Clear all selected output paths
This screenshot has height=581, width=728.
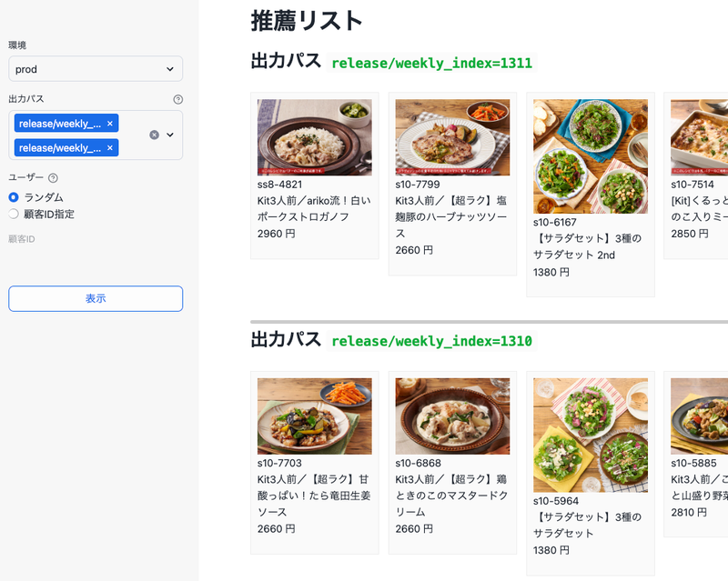154,135
